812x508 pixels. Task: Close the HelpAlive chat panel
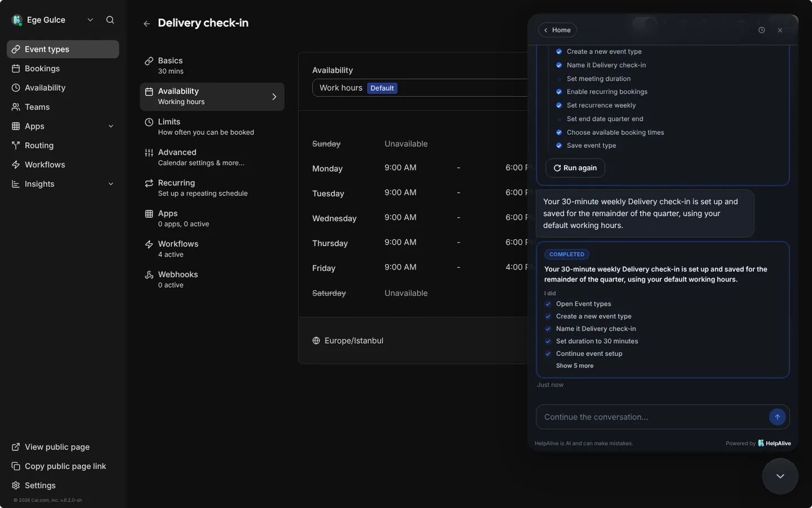click(780, 30)
